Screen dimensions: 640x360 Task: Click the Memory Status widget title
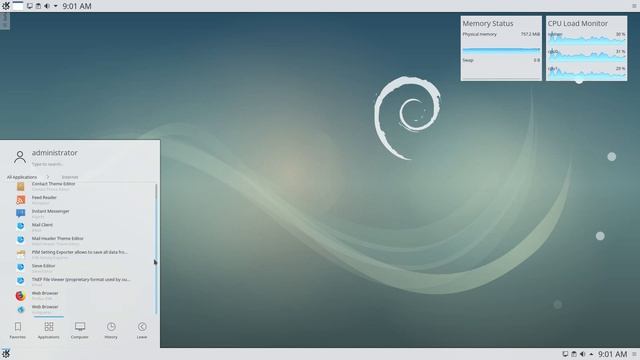pyautogui.click(x=487, y=24)
